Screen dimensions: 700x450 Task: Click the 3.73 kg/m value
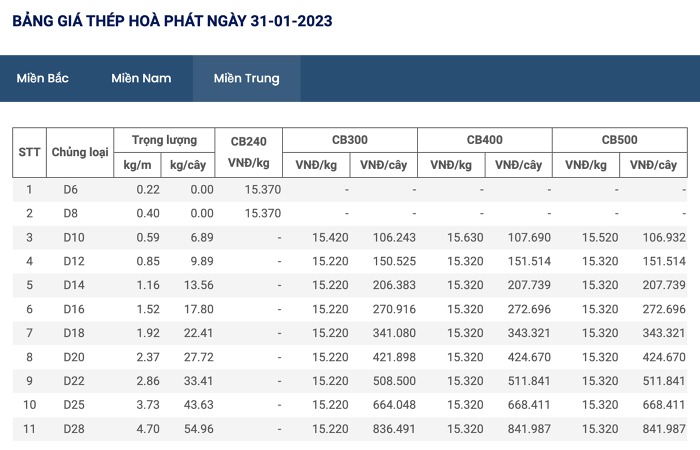[x=148, y=405]
